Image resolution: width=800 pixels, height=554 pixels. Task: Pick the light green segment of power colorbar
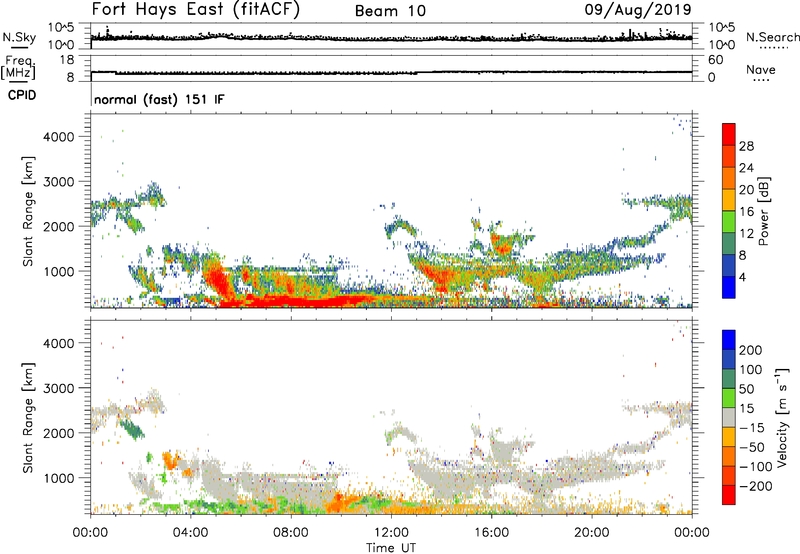coord(729,222)
